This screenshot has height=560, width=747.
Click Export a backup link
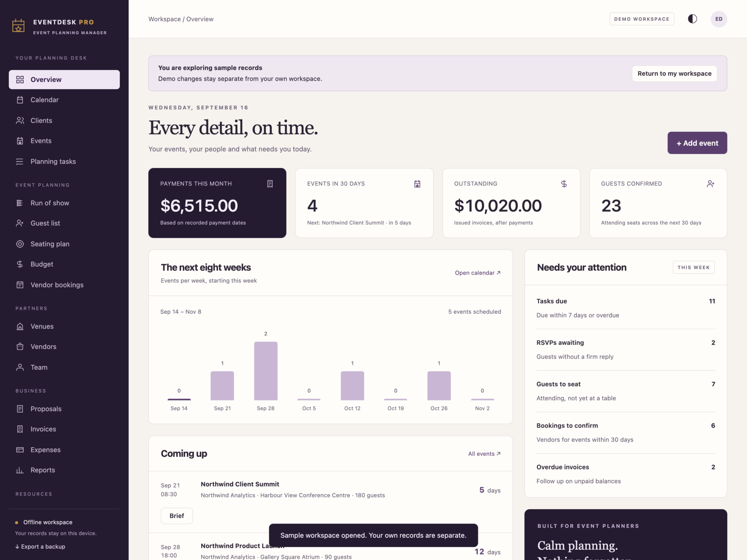coord(40,546)
